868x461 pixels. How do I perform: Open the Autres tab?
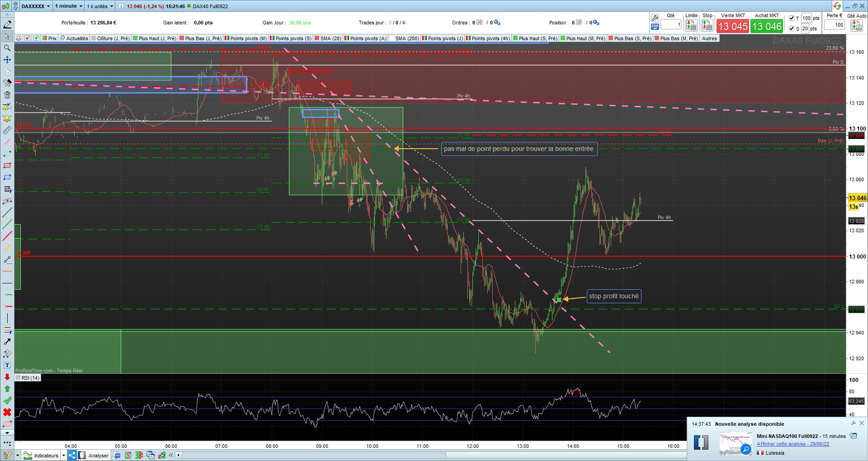point(709,38)
